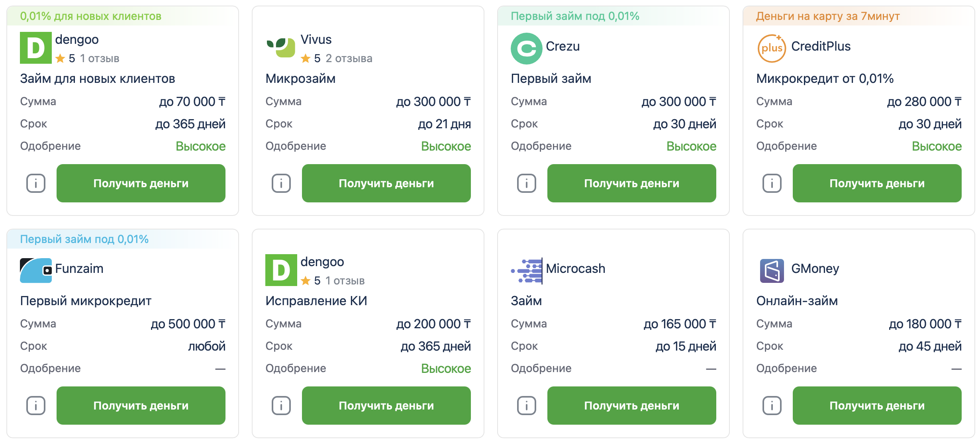The height and width of the screenshot is (443, 980).
Task: Open the info icon on the GMoney card
Action: pos(772,406)
